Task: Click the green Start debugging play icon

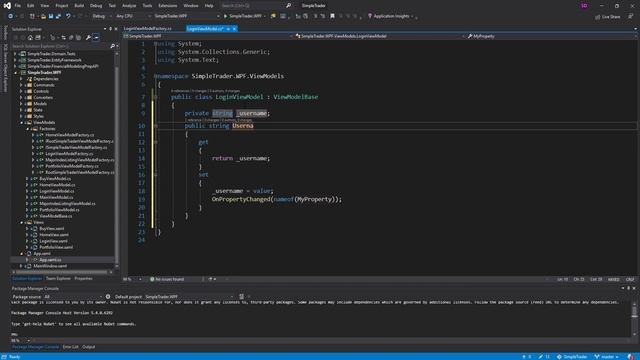Action: point(225,16)
